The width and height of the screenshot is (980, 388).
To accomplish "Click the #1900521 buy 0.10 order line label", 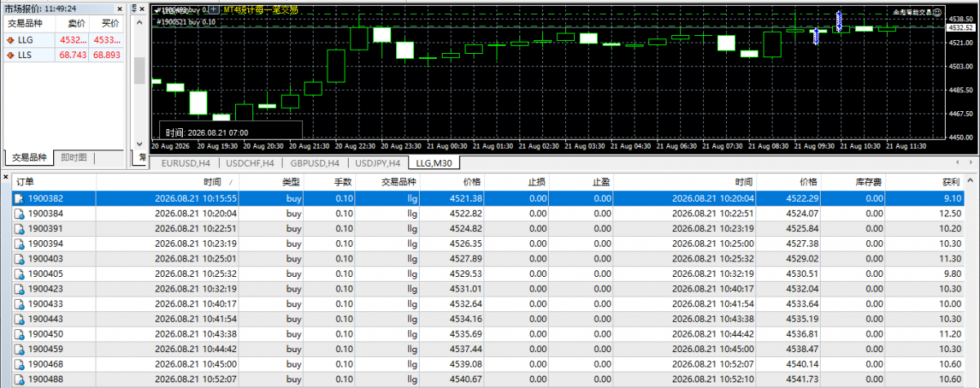I will [185, 21].
